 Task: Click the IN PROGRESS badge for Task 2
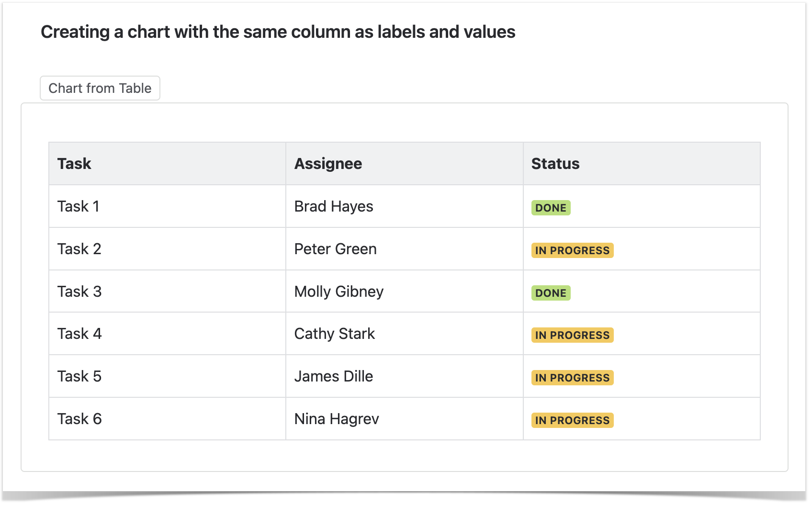pos(572,250)
